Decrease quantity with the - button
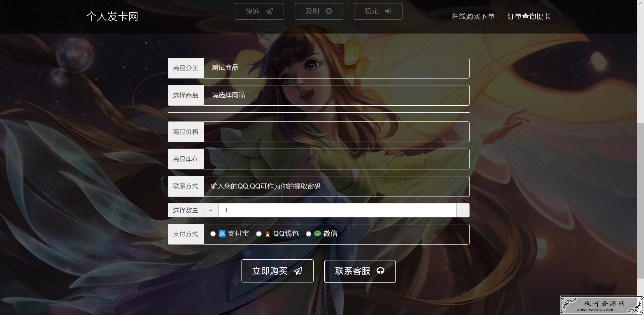644x315 pixels. [463, 210]
